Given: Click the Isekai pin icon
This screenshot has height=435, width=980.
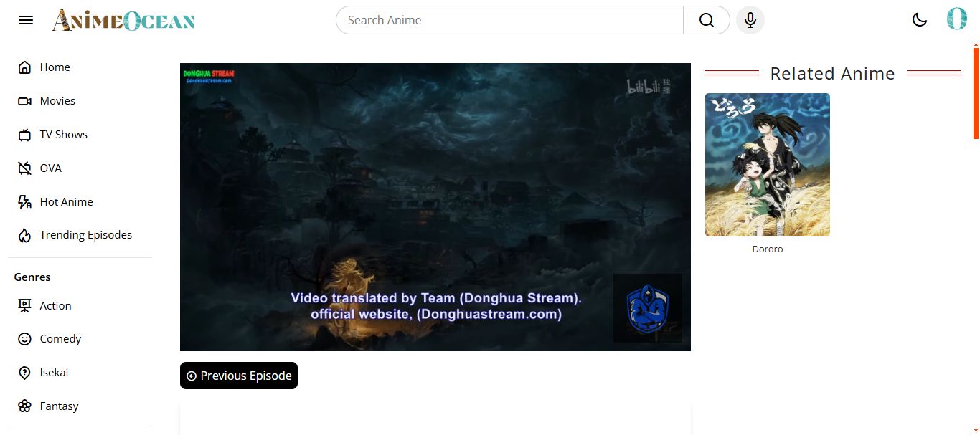Looking at the screenshot, I should (x=24, y=373).
